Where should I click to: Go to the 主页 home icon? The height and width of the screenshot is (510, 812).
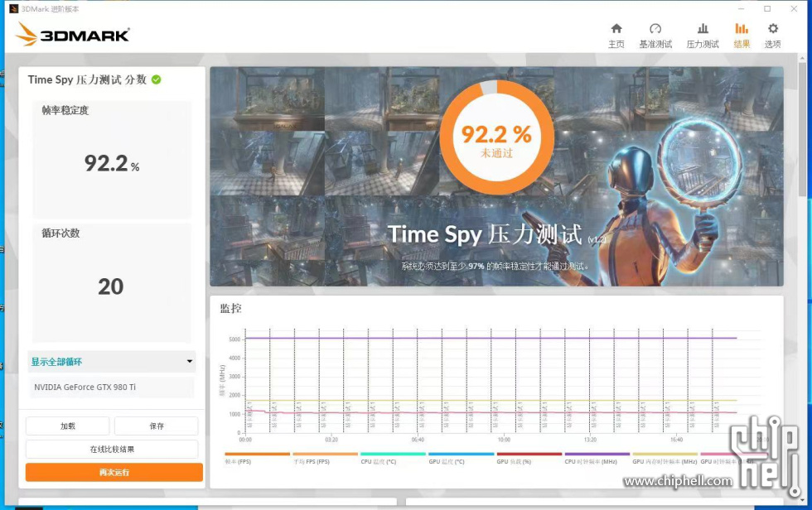coord(616,29)
